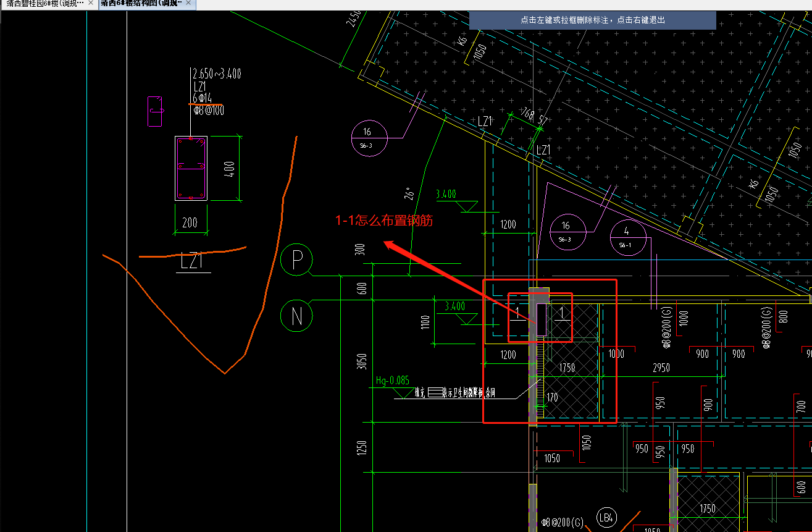Select the axis bubble P

click(x=296, y=261)
